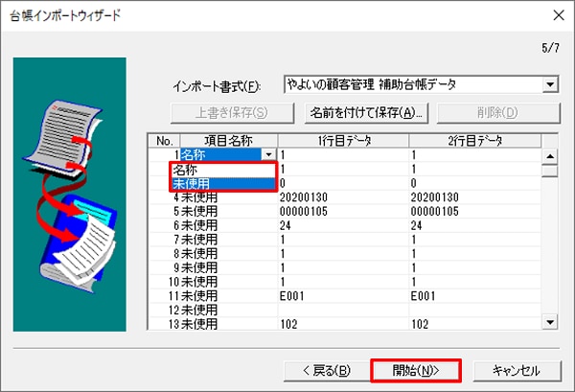Click E001 in the 2行目データ column
Screen dimensions: 575x392
coord(423,296)
